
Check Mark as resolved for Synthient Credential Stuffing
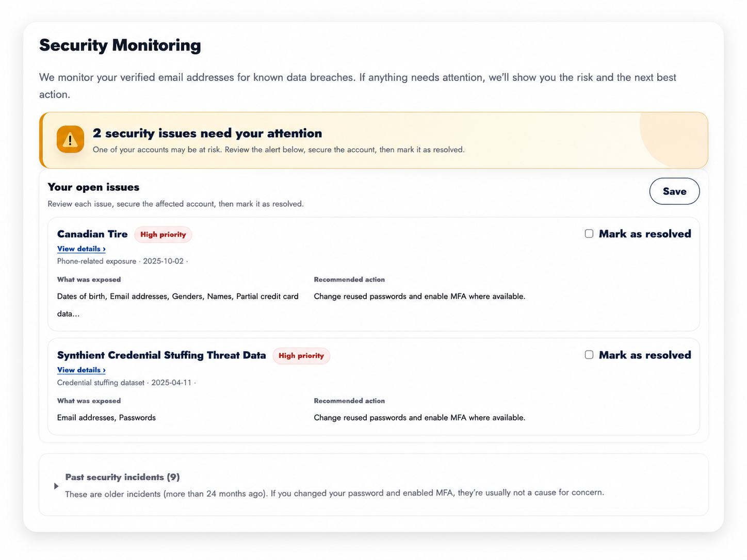pyautogui.click(x=589, y=355)
